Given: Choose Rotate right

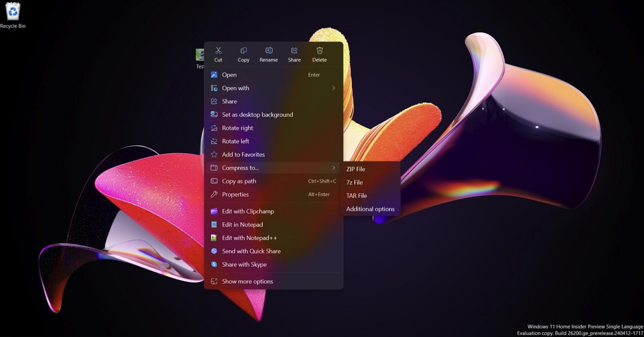Looking at the screenshot, I should tap(237, 128).
